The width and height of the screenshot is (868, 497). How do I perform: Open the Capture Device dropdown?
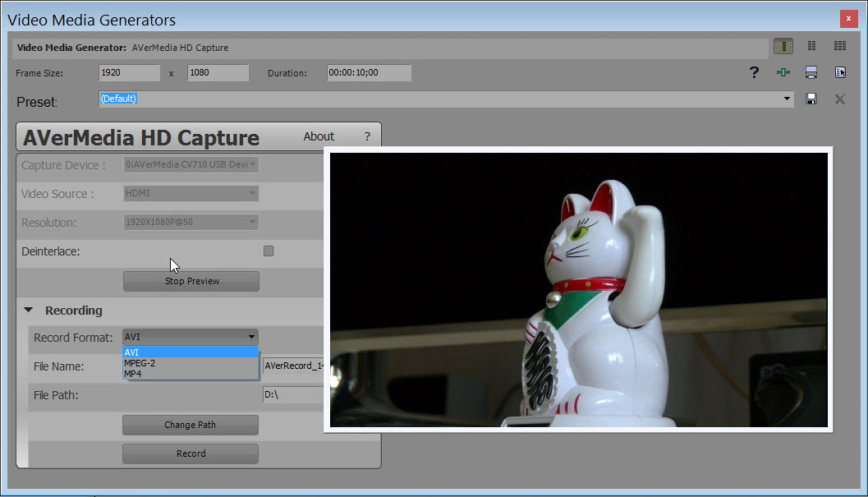(191, 164)
